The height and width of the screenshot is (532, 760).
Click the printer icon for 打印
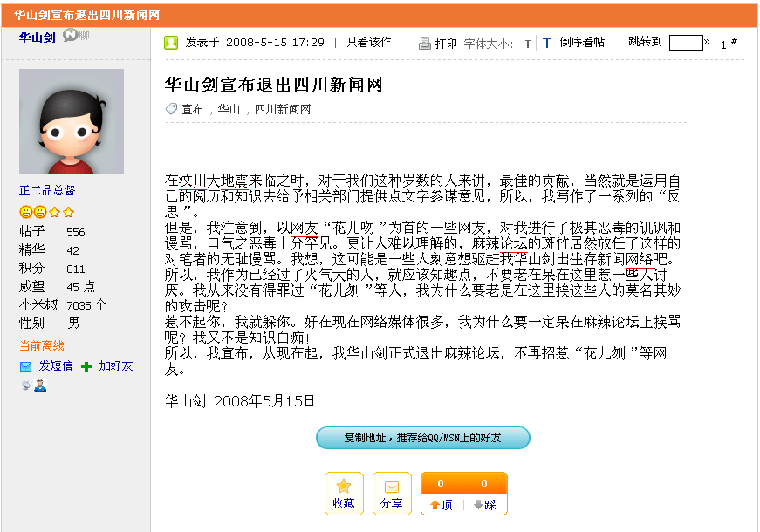tap(425, 43)
